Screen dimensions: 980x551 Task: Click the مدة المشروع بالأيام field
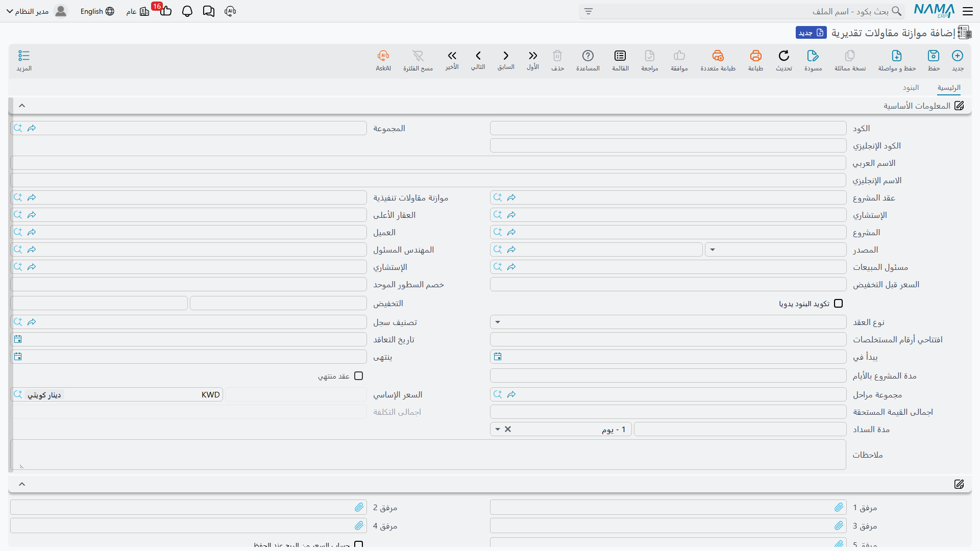click(x=668, y=375)
